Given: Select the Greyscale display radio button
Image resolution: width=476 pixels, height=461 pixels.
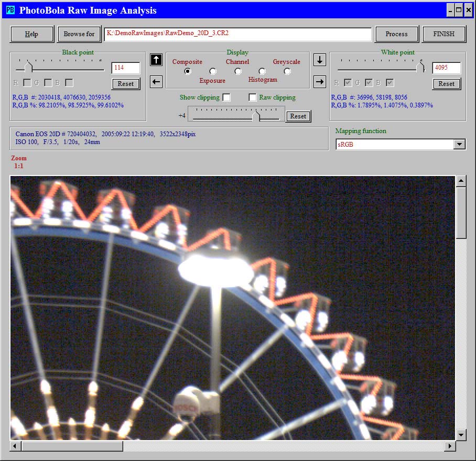Looking at the screenshot, I should pyautogui.click(x=287, y=71).
